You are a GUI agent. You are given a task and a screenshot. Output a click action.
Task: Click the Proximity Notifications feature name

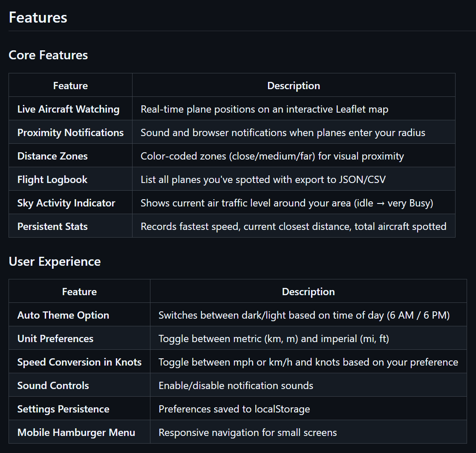pos(70,133)
